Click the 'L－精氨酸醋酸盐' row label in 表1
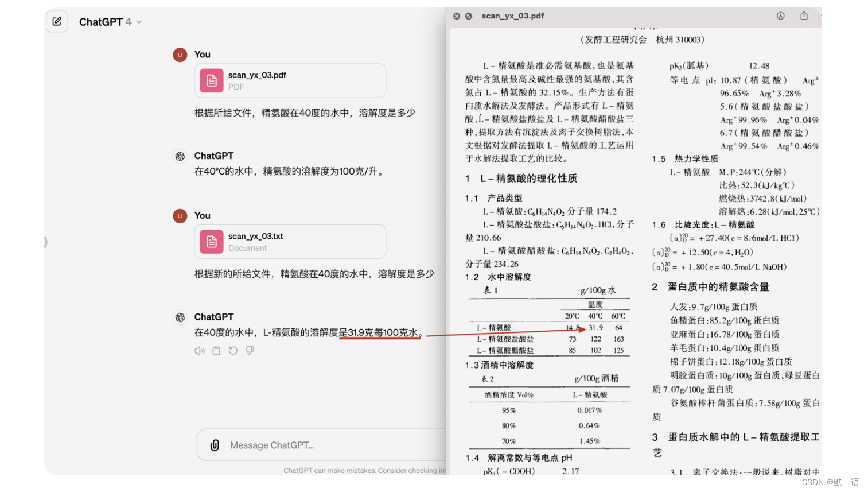The height and width of the screenshot is (492, 868). pyautogui.click(x=505, y=350)
